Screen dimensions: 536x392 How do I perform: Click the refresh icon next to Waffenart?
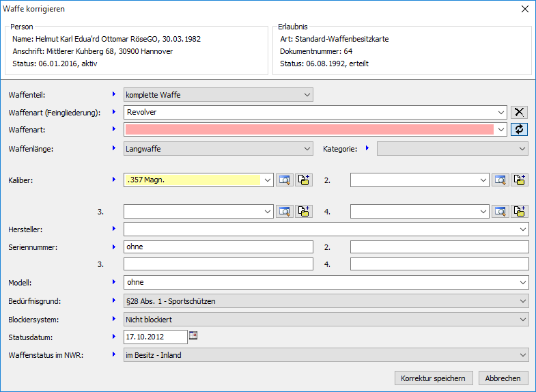click(520, 129)
